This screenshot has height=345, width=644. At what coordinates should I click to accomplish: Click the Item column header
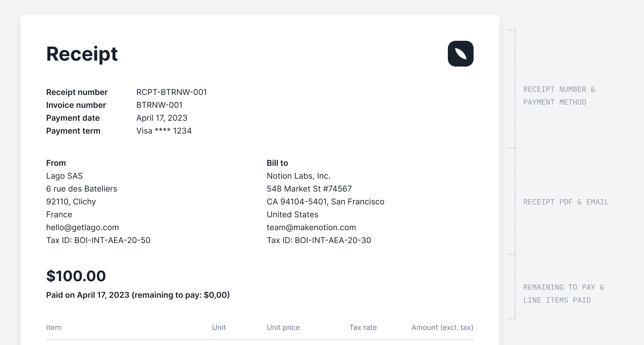[x=54, y=328]
